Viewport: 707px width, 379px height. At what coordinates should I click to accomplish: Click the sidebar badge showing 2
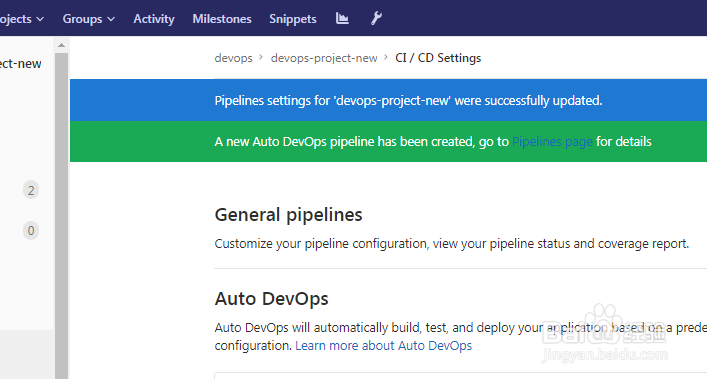pyautogui.click(x=31, y=190)
